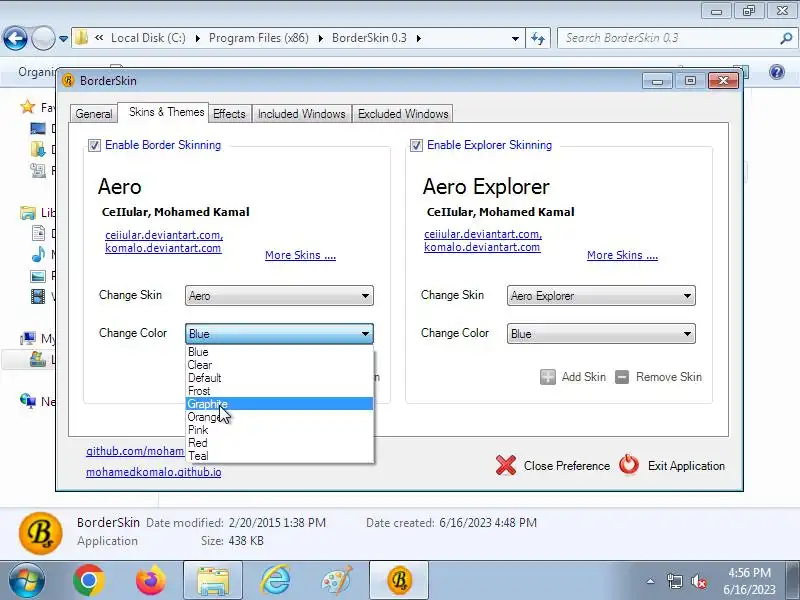Select Default color option
The height and width of the screenshot is (600, 800).
(x=280, y=378)
